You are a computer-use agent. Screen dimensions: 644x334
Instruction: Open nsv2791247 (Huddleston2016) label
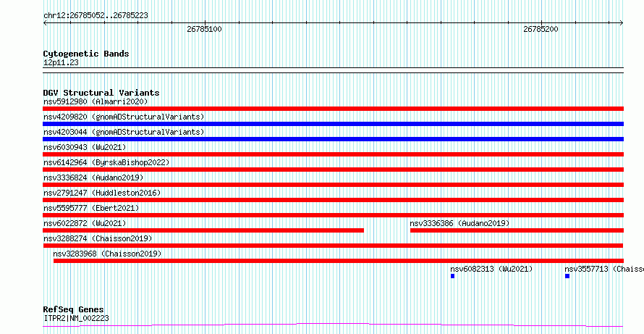coord(102,193)
